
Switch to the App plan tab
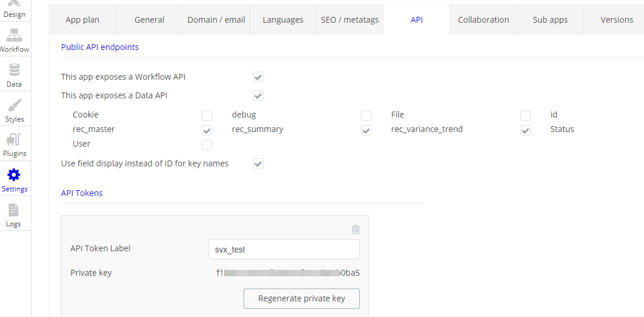tap(83, 20)
